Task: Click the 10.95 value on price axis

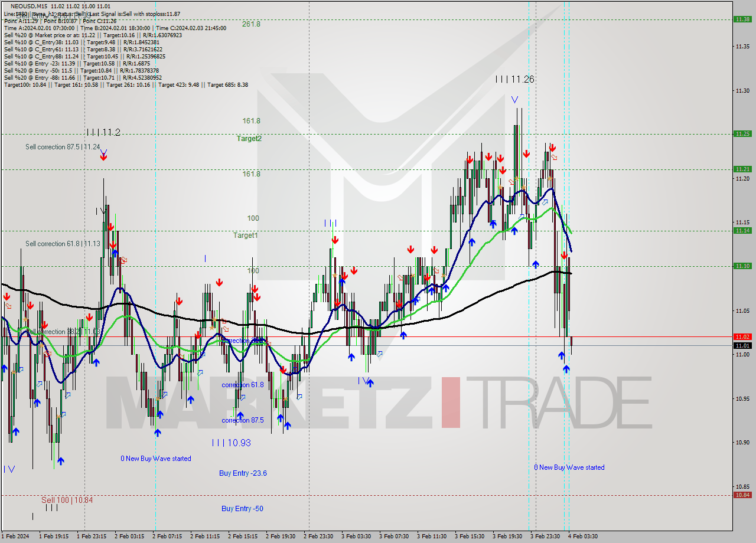Action: click(742, 398)
